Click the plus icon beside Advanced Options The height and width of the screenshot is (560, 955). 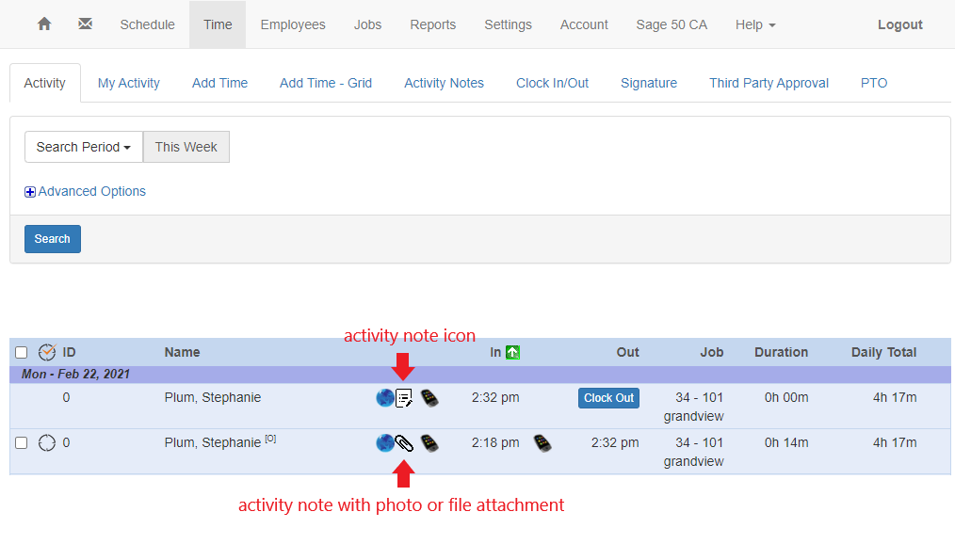click(30, 192)
